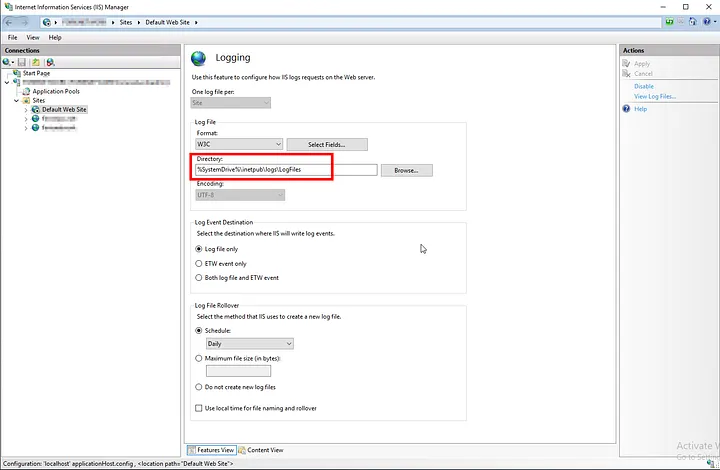This screenshot has height=470, width=720.
Task: Click the Up folder icon in Connections toolbar
Action: pos(35,62)
